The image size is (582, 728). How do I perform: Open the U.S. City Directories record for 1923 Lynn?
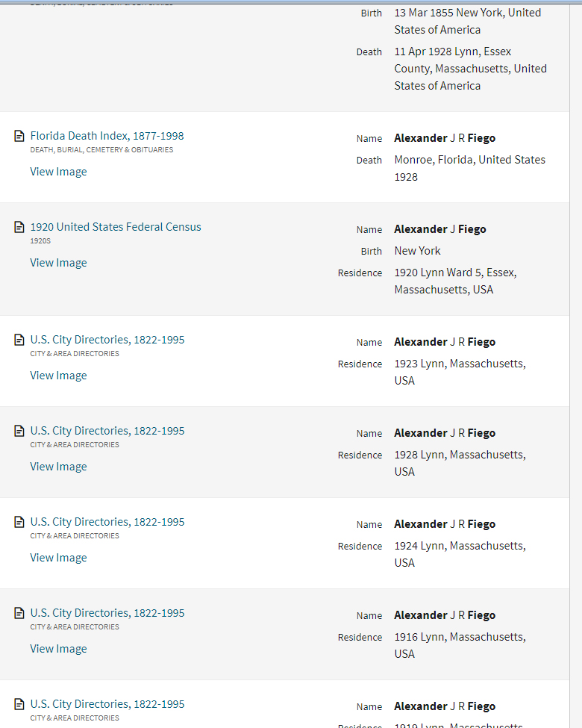pyautogui.click(x=107, y=339)
